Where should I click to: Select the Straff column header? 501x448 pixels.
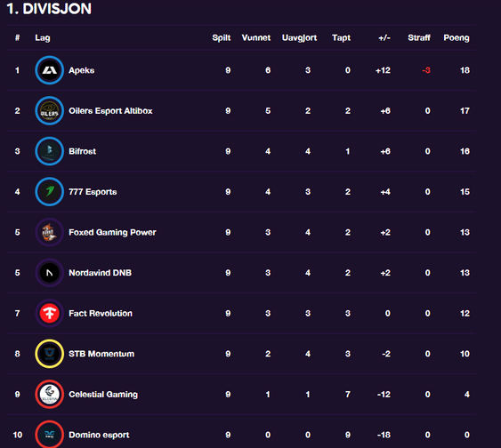click(419, 37)
